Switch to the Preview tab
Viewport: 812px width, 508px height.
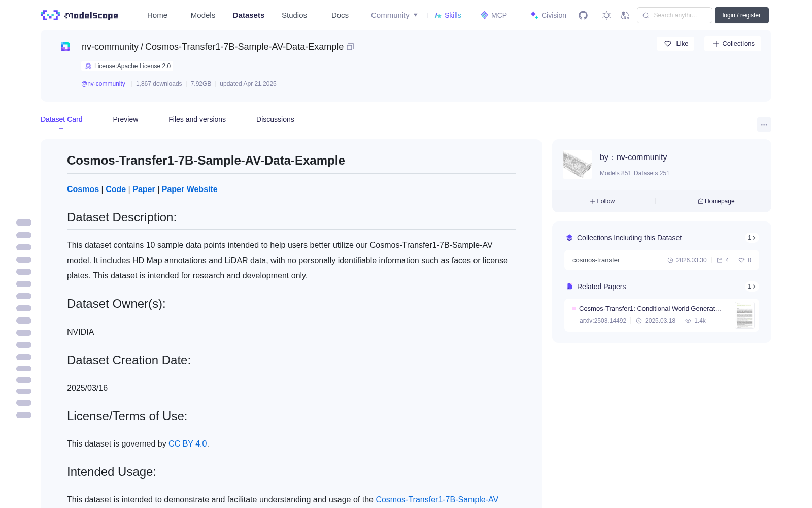125,119
